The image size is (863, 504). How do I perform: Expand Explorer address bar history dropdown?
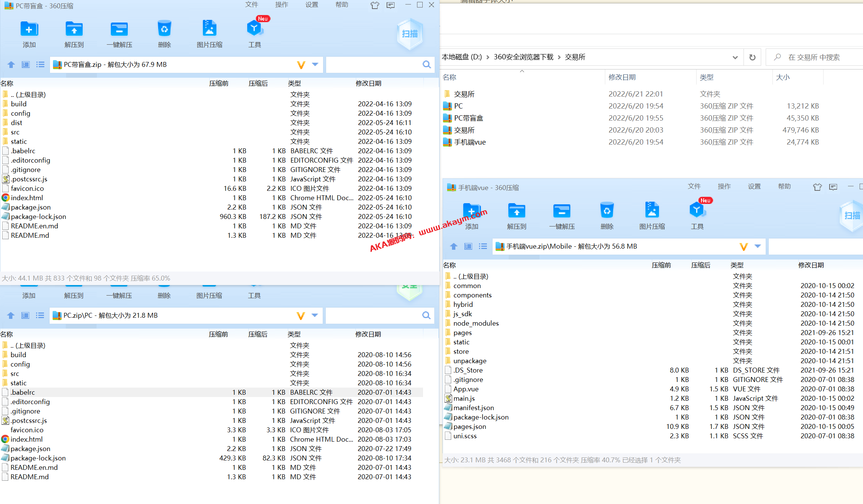click(735, 57)
